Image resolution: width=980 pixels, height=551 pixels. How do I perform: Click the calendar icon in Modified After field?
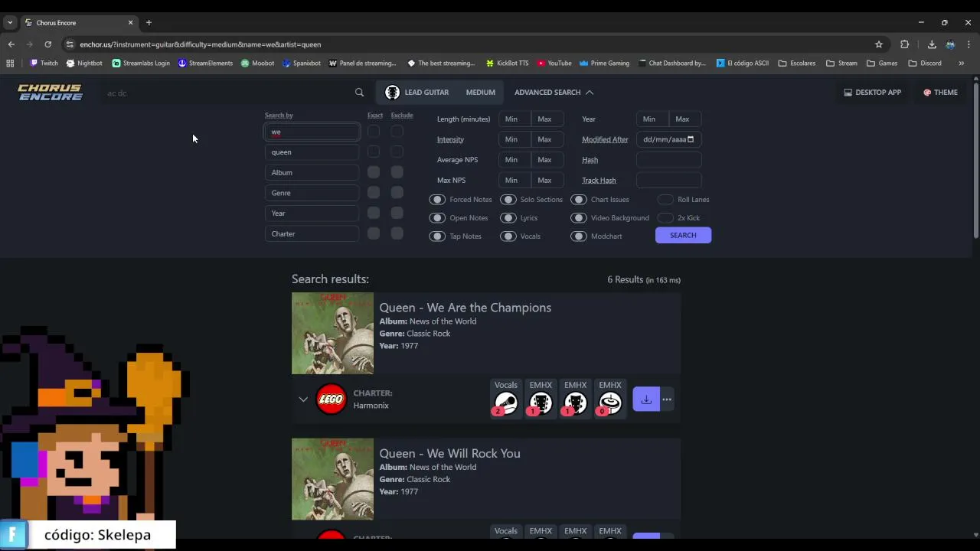tap(691, 139)
